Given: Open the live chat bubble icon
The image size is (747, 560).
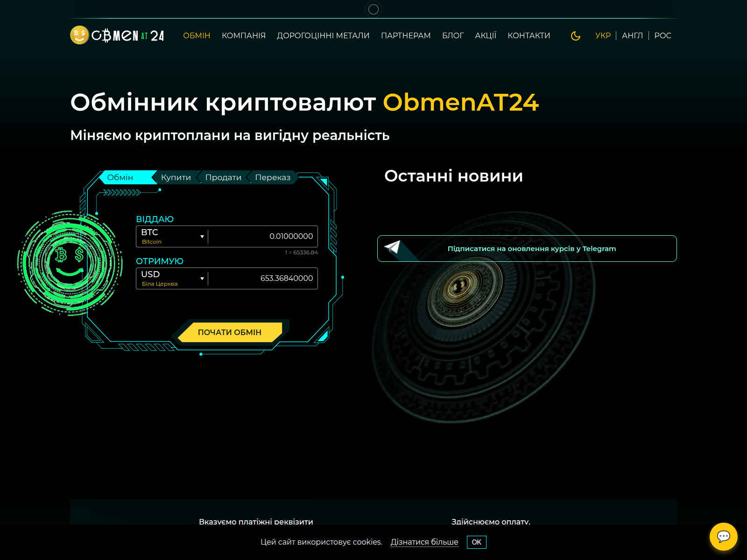Looking at the screenshot, I should click(724, 537).
